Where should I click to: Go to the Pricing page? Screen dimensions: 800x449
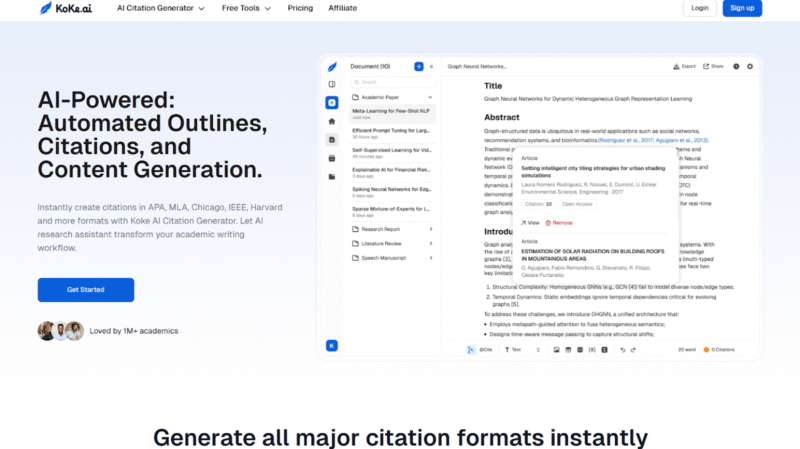[x=300, y=8]
